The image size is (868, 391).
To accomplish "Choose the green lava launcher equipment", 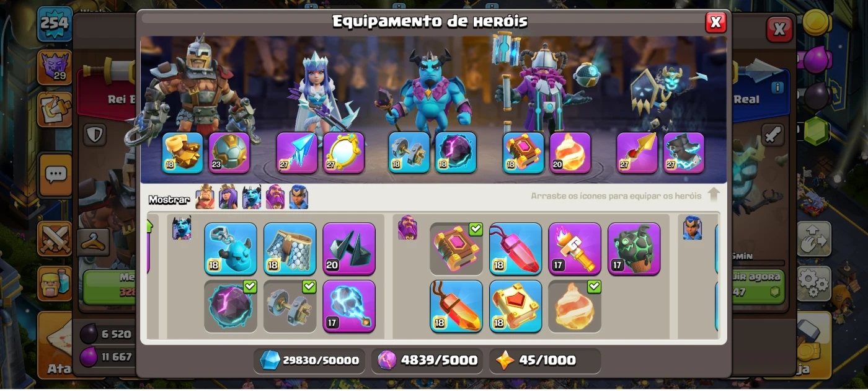I will coord(634,249).
